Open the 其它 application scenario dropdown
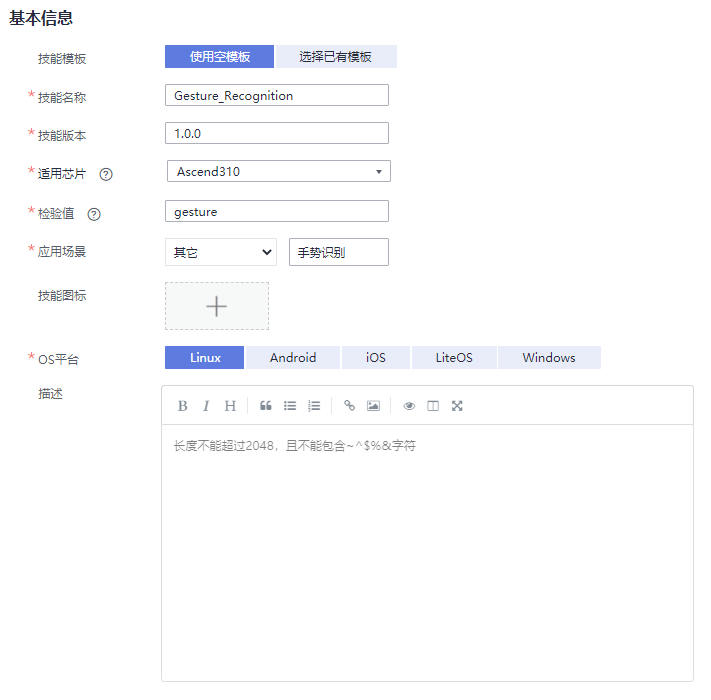This screenshot has width=711, height=700. (221, 252)
